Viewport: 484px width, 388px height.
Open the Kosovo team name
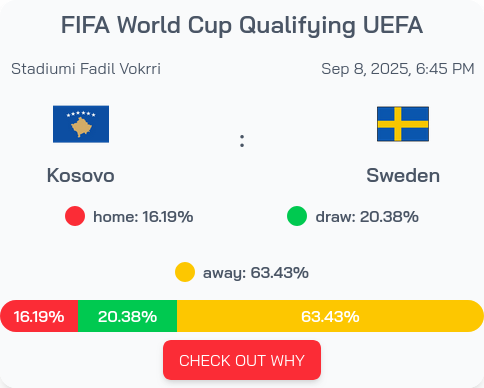pos(81,175)
